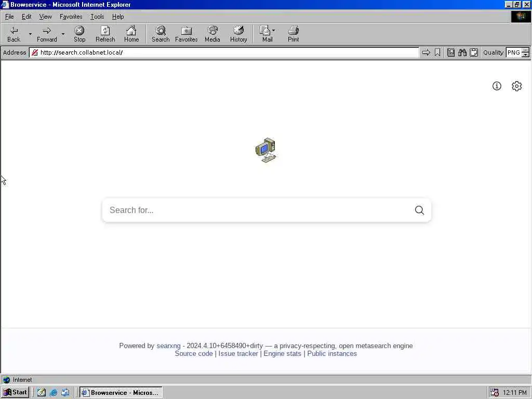Click the Internet zone status bar text
532x399 pixels.
(22, 380)
